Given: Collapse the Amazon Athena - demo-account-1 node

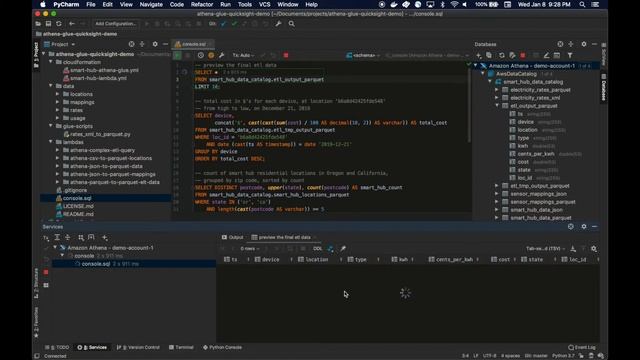Looking at the screenshot, I should pos(476,66).
